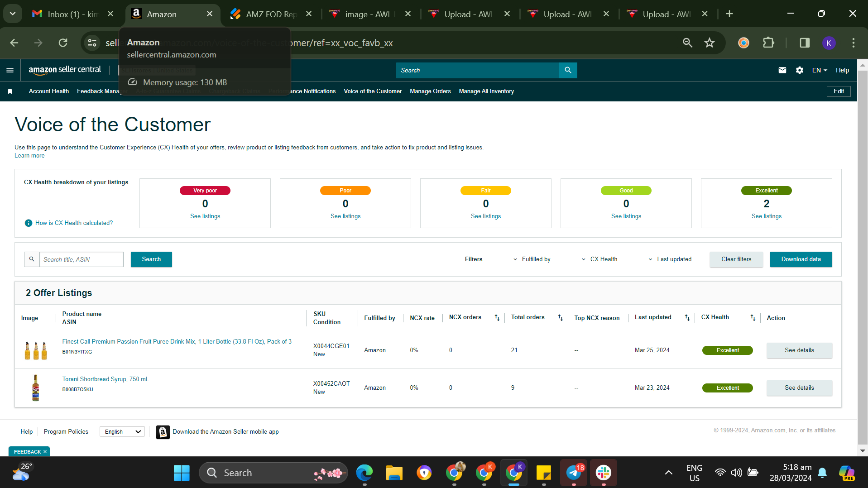
Task: Toggle the browser side panel
Action: (805, 43)
